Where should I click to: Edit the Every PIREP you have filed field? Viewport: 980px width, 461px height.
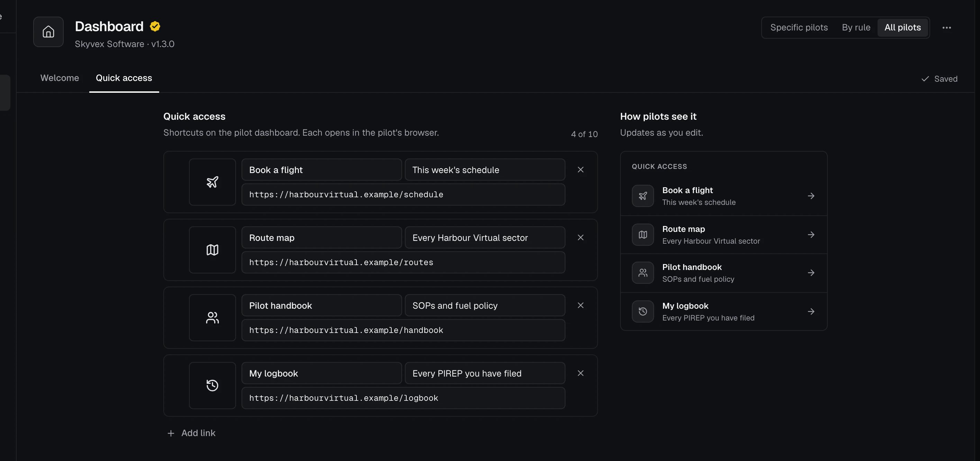(485, 373)
